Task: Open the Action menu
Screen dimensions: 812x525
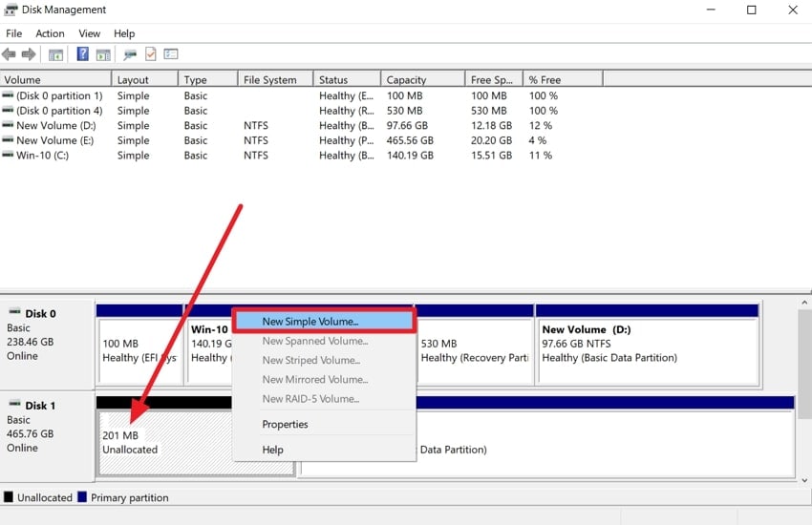Action: 50,33
